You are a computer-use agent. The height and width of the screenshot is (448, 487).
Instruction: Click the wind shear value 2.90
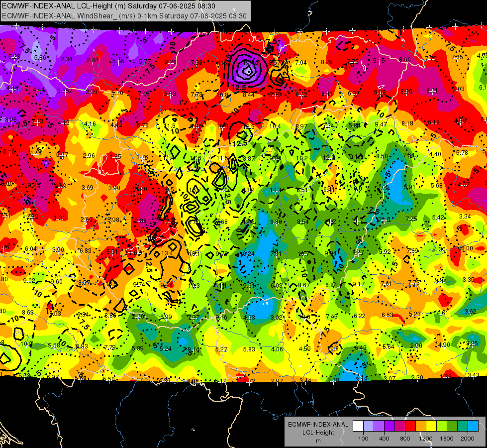(416, 346)
